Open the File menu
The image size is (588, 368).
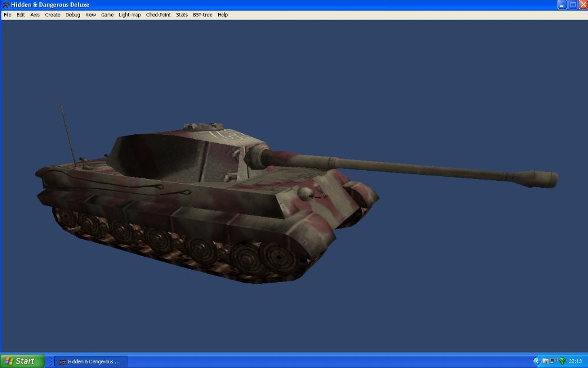[8, 15]
